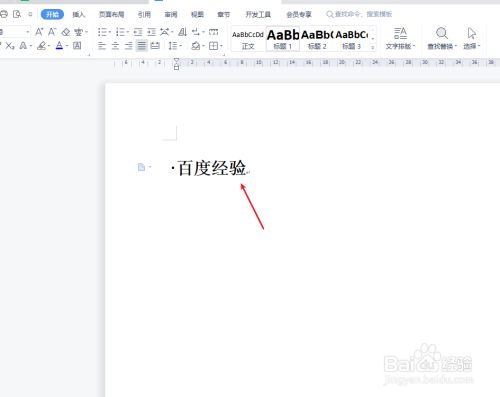The height and width of the screenshot is (397, 500).
Task: Place cursor after 百度经验 text
Action: [247, 168]
